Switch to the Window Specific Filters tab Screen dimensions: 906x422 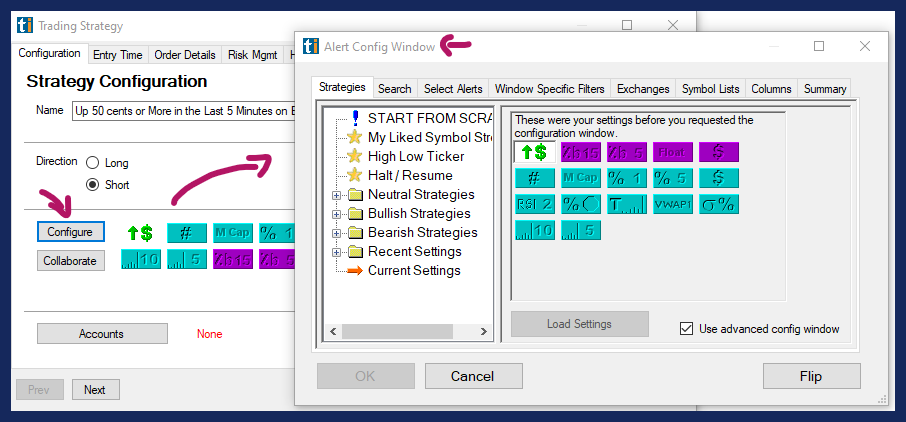pyautogui.click(x=549, y=89)
